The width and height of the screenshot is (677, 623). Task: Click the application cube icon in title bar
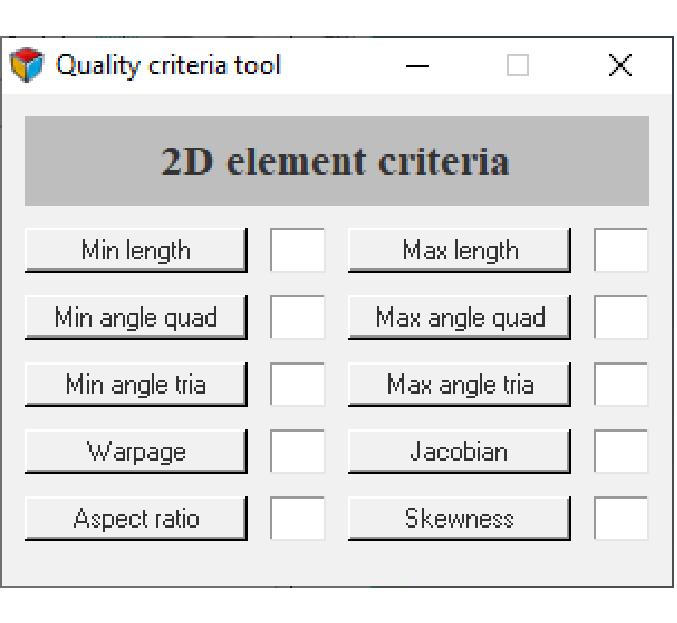(27, 66)
